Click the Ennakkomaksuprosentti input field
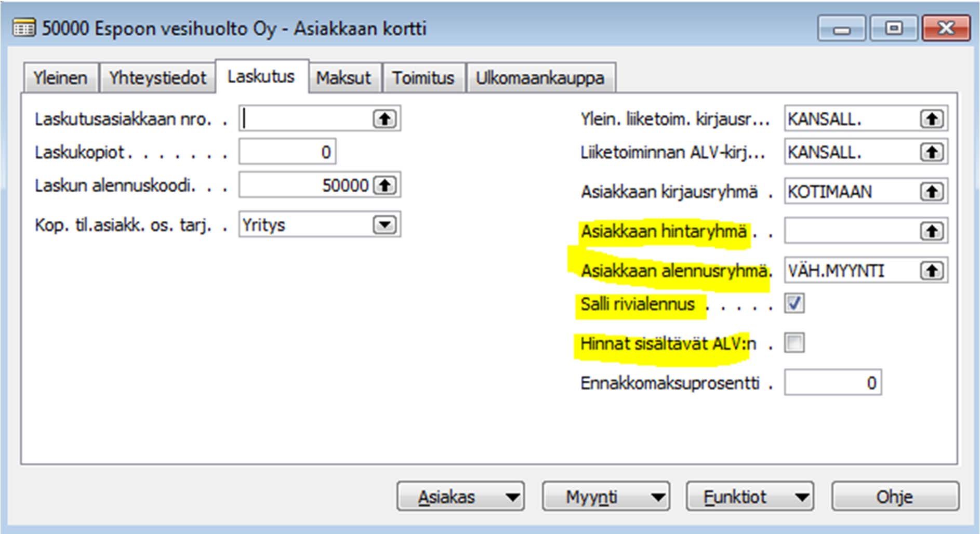The height and width of the screenshot is (534, 980). (x=833, y=383)
